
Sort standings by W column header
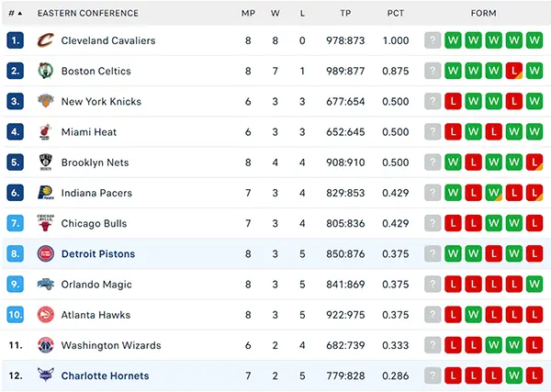pyautogui.click(x=275, y=14)
